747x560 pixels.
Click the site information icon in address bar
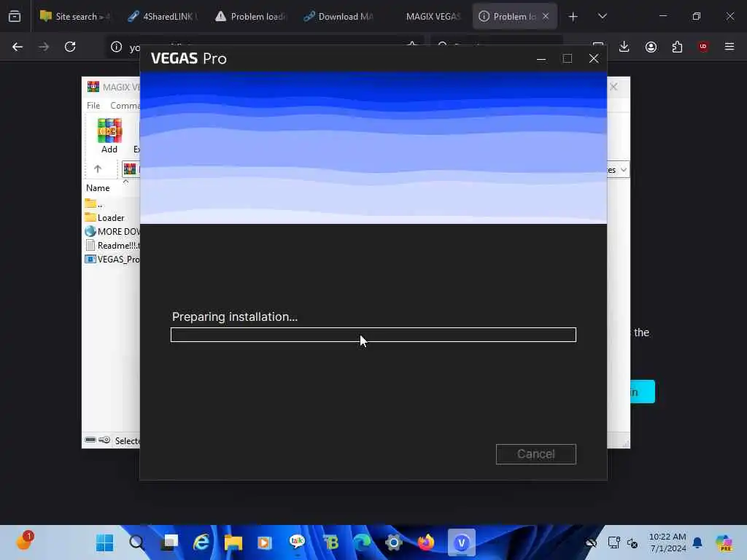click(x=116, y=47)
